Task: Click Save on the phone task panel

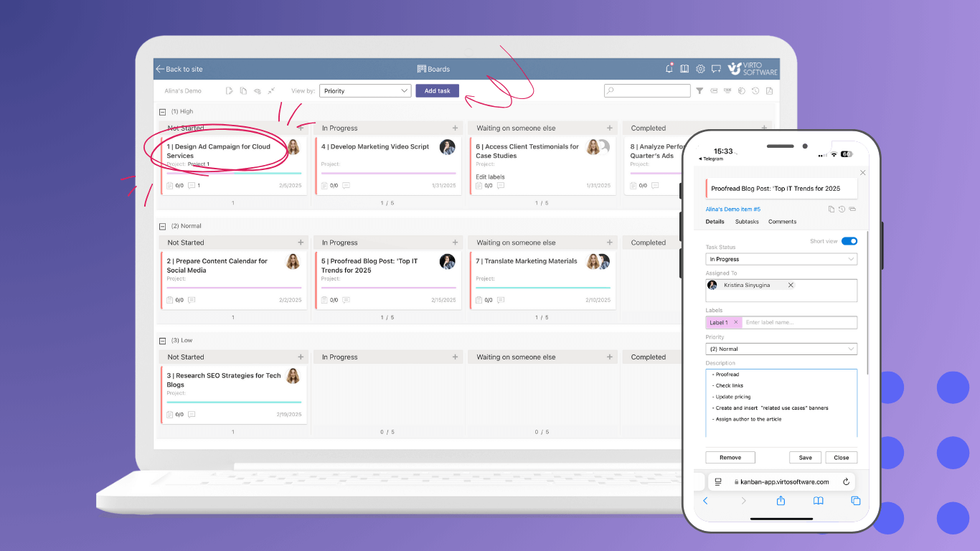Action: pos(805,457)
